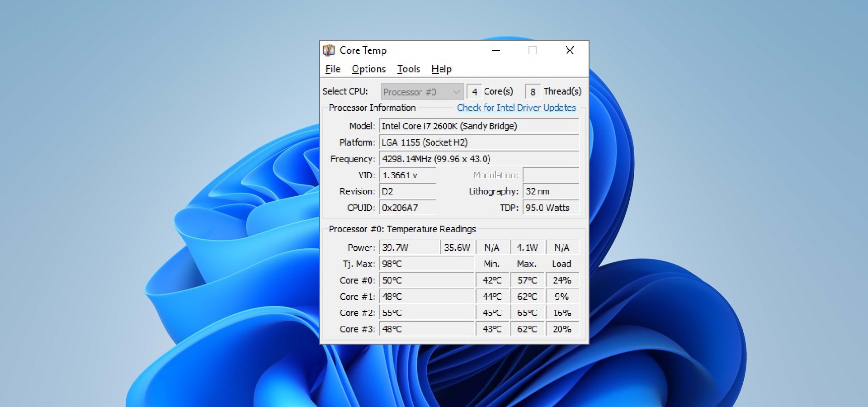Open the Help menu
Screen dimensions: 868x407
[x=441, y=69]
